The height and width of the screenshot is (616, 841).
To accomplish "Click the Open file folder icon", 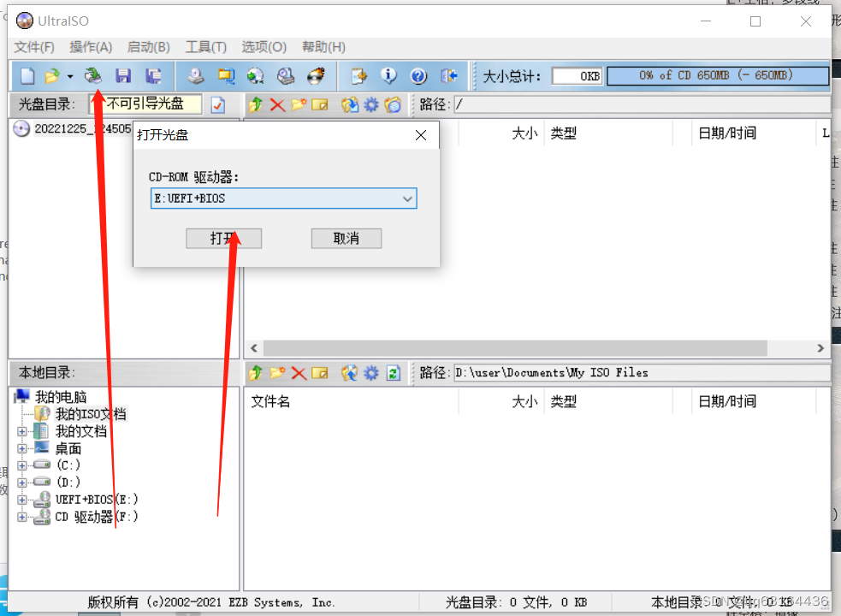I will (52, 76).
